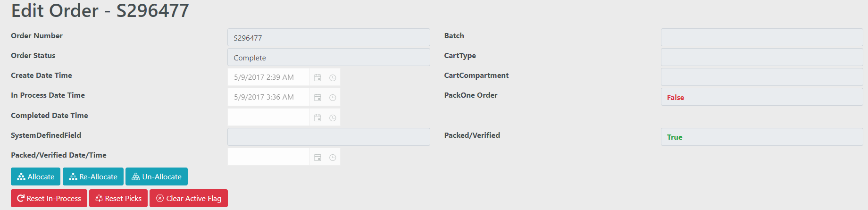Click the Reset Picks button
The height and width of the screenshot is (210, 868).
118,198
